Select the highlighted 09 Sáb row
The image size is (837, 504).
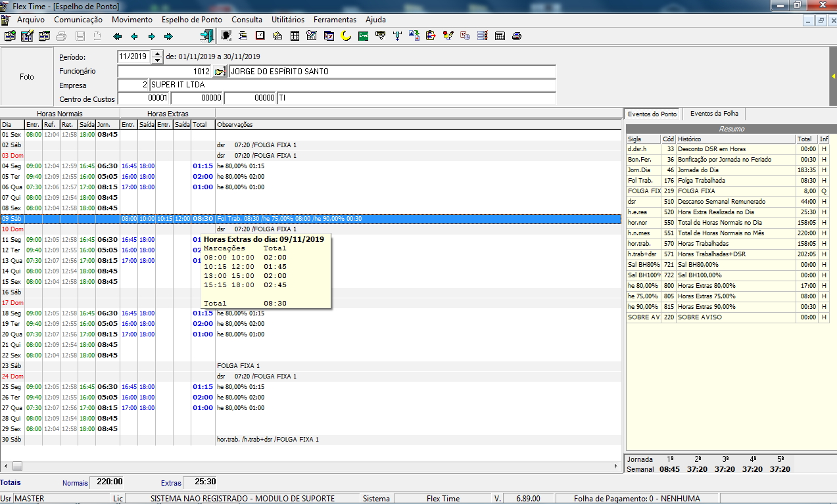tap(310, 219)
